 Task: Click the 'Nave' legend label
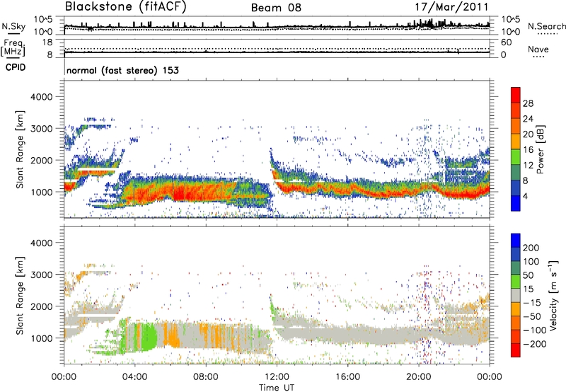point(538,49)
